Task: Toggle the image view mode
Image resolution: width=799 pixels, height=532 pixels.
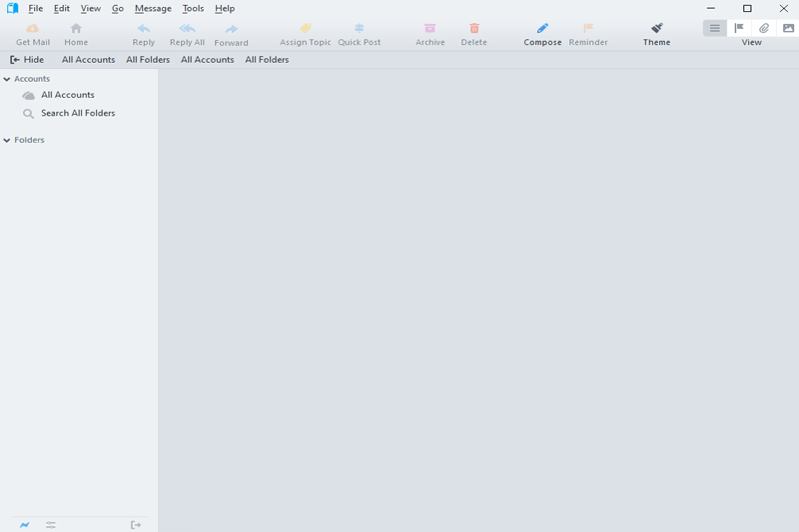Action: tap(788, 28)
